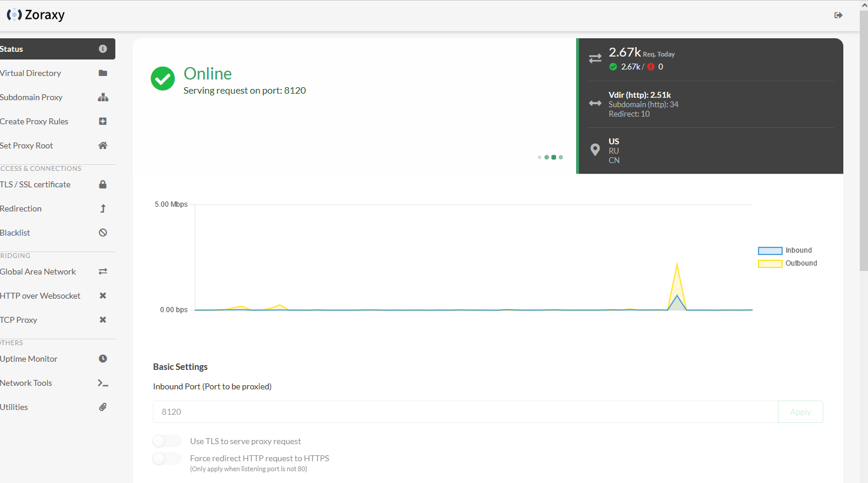Click the Create Proxy Rules plus icon

point(103,121)
